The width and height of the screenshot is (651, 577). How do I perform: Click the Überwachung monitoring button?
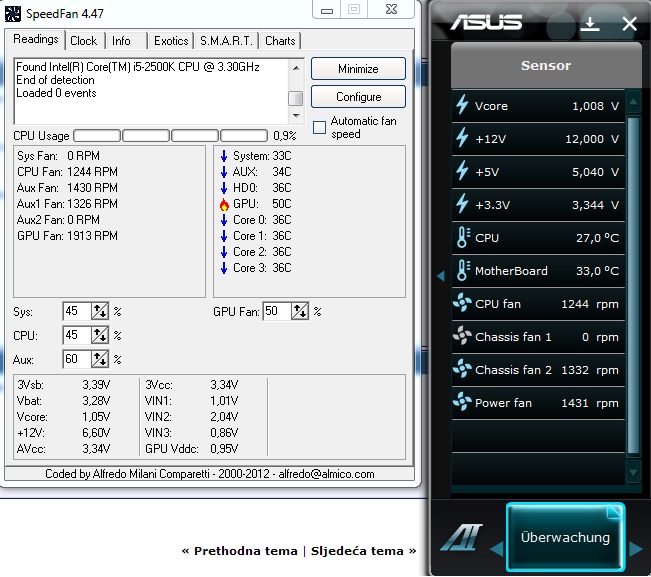tap(565, 538)
